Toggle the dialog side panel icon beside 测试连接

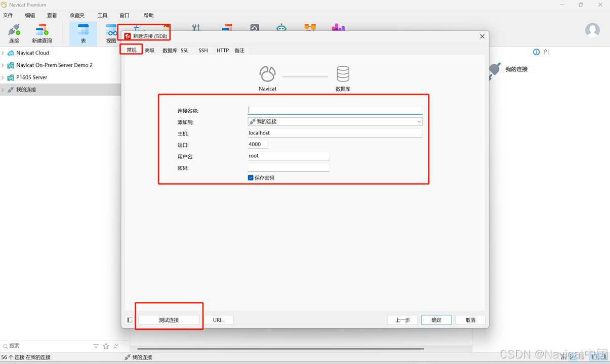click(130, 320)
